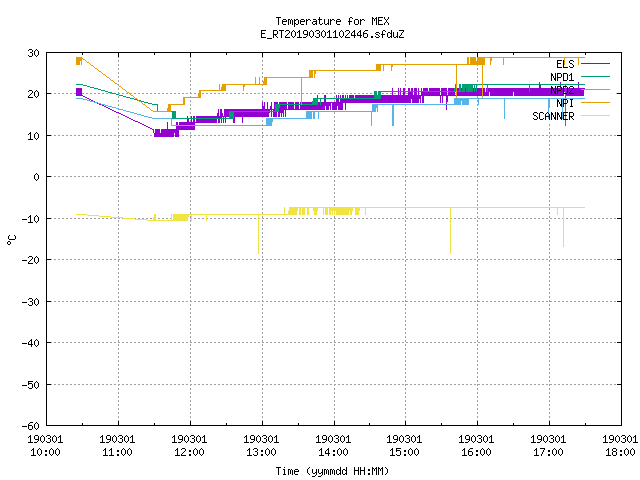The height and width of the screenshot is (480, 640).
Task: Click the y-axis label -10
Action: point(31,219)
